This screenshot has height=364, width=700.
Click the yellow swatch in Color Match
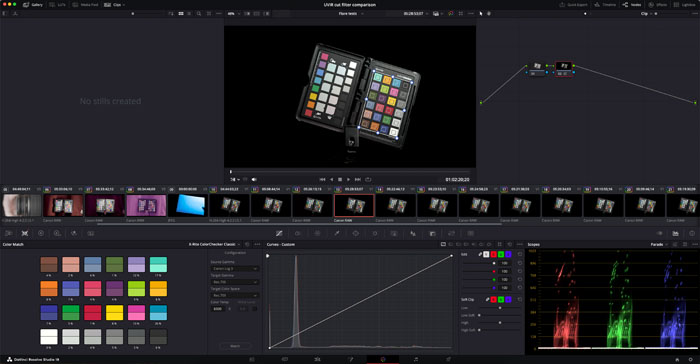114,312
